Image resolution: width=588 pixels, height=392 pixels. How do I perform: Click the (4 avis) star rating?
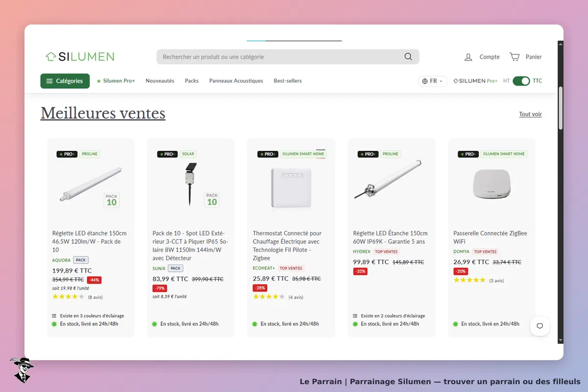click(x=278, y=297)
